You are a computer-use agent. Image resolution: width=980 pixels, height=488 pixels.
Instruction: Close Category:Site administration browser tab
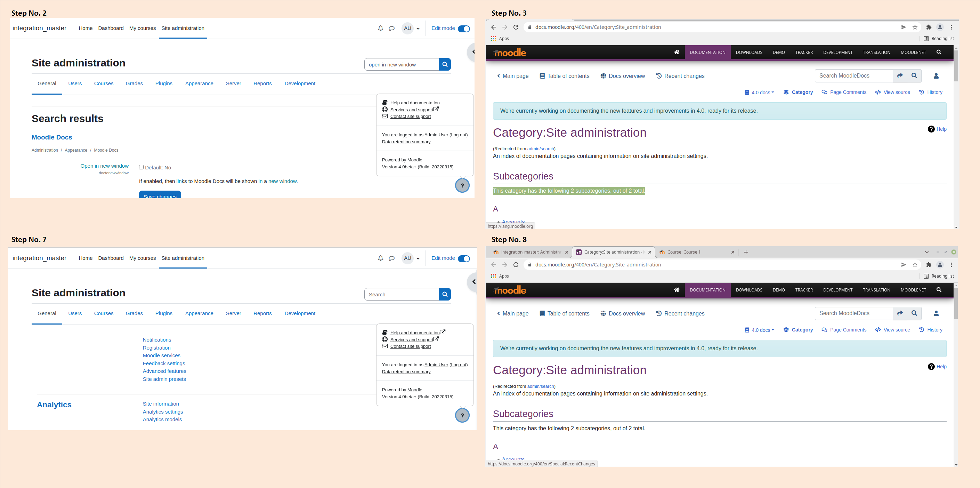pyautogui.click(x=649, y=252)
